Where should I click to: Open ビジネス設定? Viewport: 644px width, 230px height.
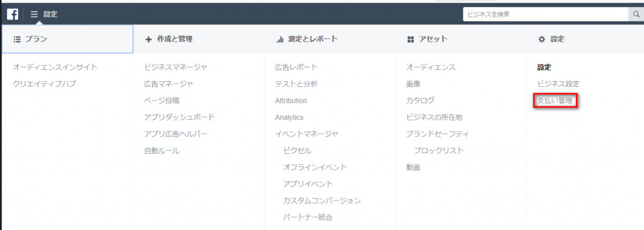(x=558, y=84)
